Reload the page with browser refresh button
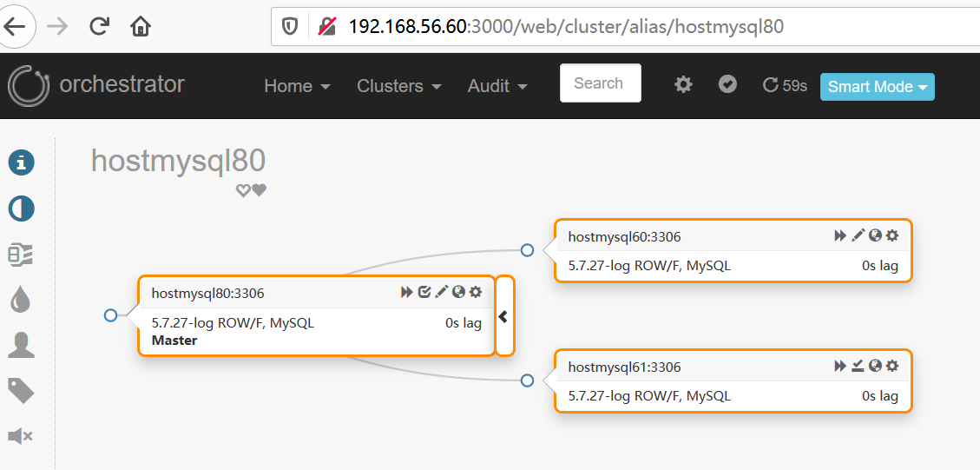Screen dimensions: 980x470 click(99, 26)
